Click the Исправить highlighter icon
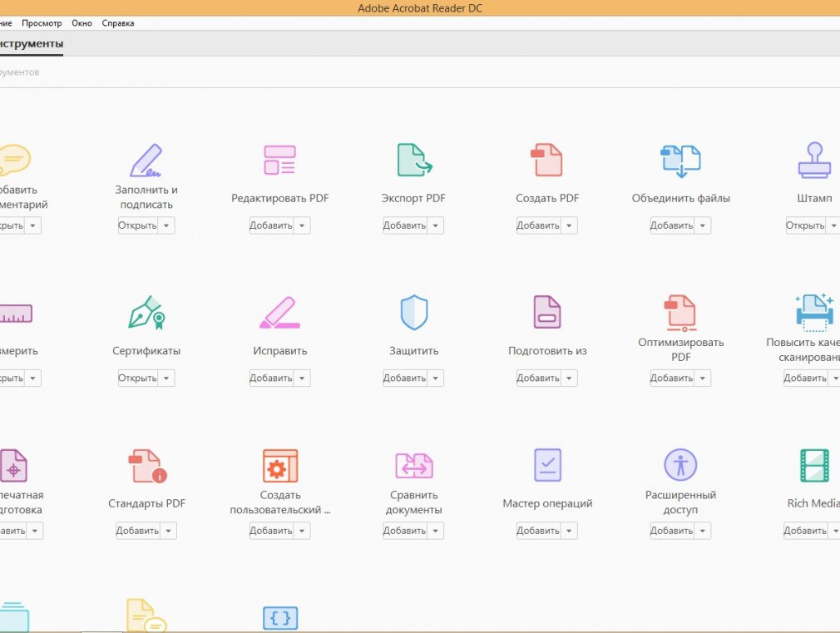Viewport: 840px width, 633px height. point(279,313)
